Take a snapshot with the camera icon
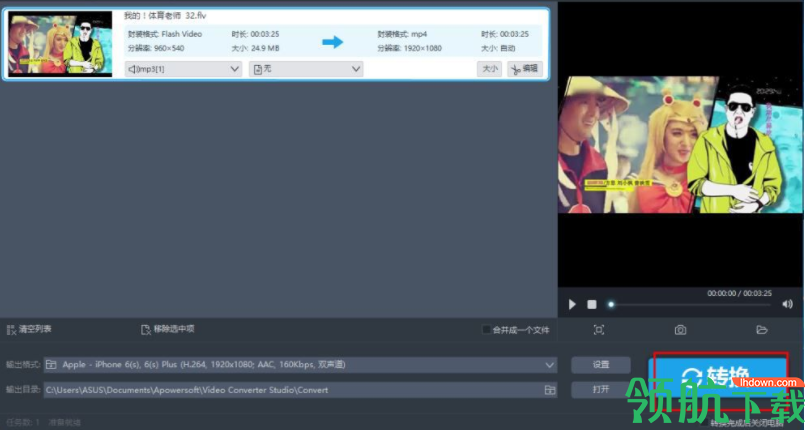The height and width of the screenshot is (430, 805). (680, 330)
